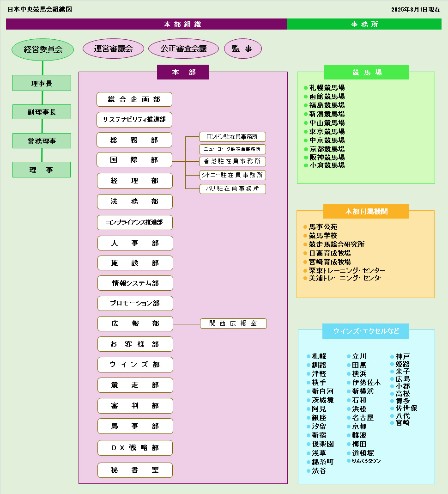
Task: Open the 秘書室 box
Action: (x=135, y=470)
